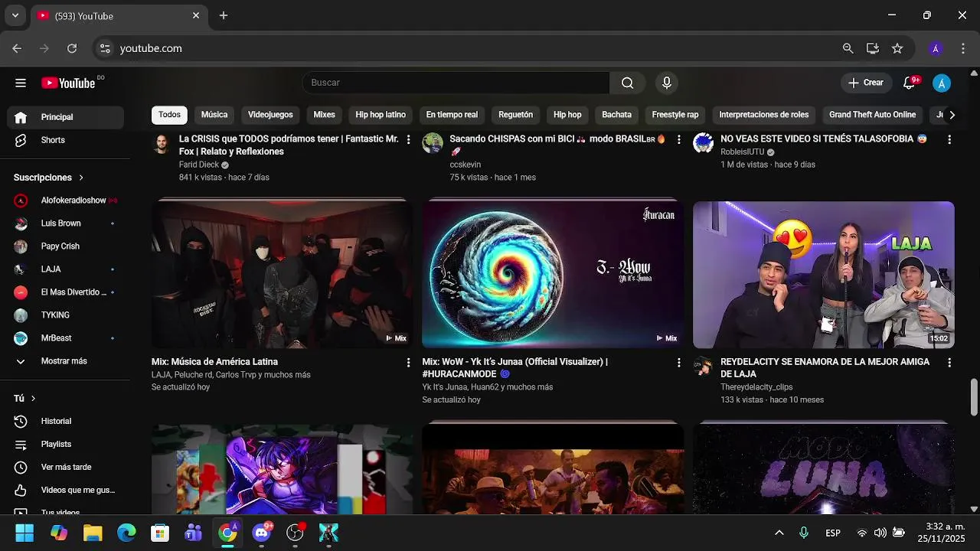
Task: Open options for Fantastic Mr. Fox video
Action: 408,139
